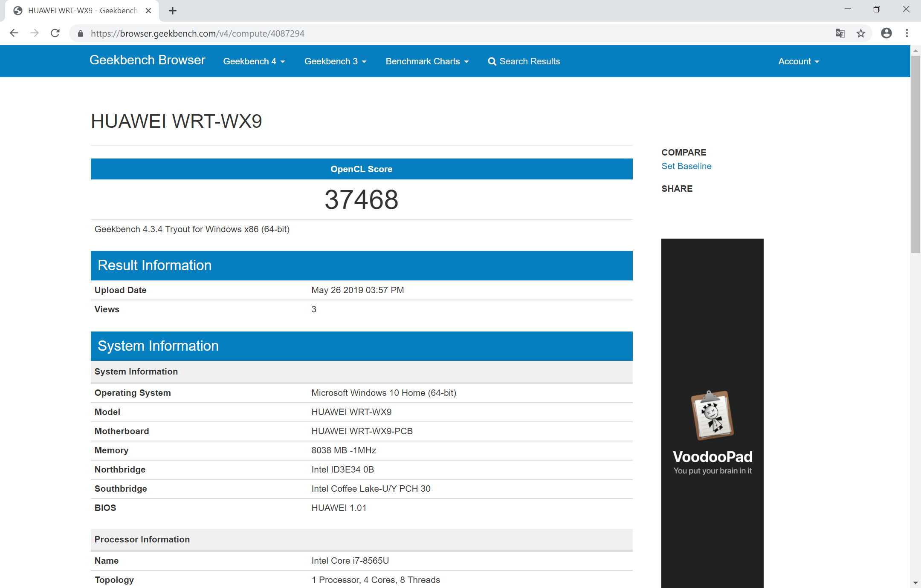
Task: Close the HUAWEI WRT-WX9 tab
Action: 148,11
